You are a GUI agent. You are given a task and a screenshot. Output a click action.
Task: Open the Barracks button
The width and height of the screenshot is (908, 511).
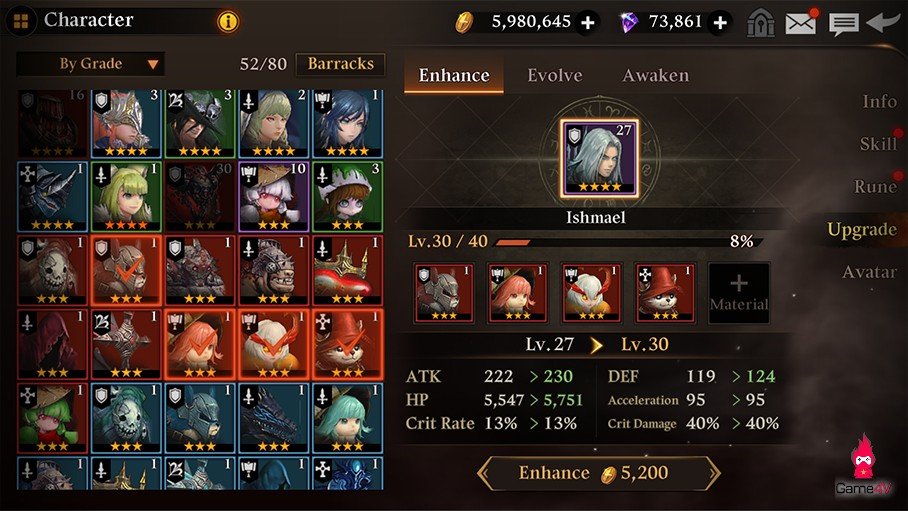[340, 64]
